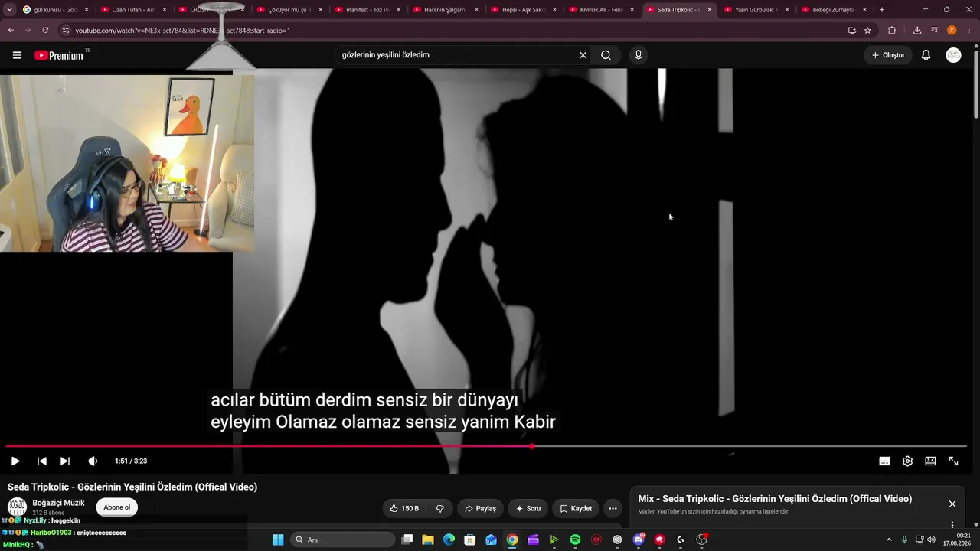Close the Mix playlist panel
980x551 pixels.
click(x=952, y=504)
